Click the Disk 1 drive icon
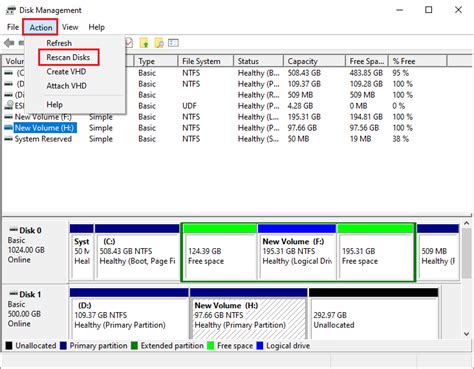This screenshot has height=369, width=474. click(x=14, y=294)
